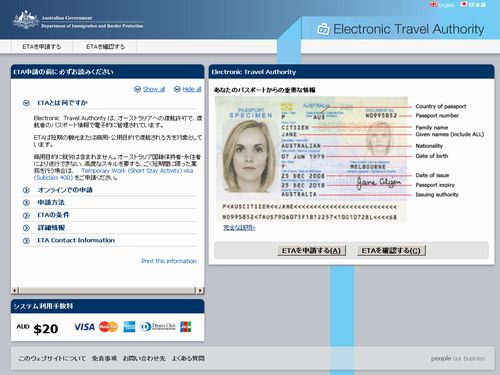The image size is (500, 375).
Task: Click the Country of passport label
Action: pyautogui.click(x=441, y=106)
